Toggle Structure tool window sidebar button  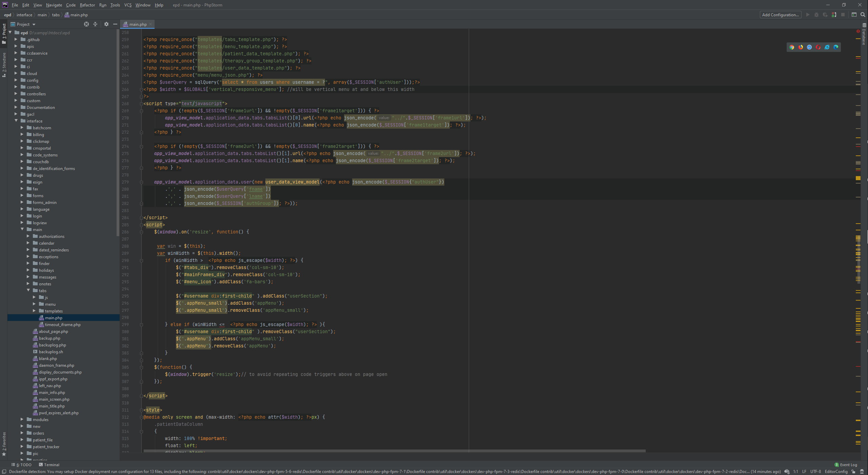tap(4, 64)
